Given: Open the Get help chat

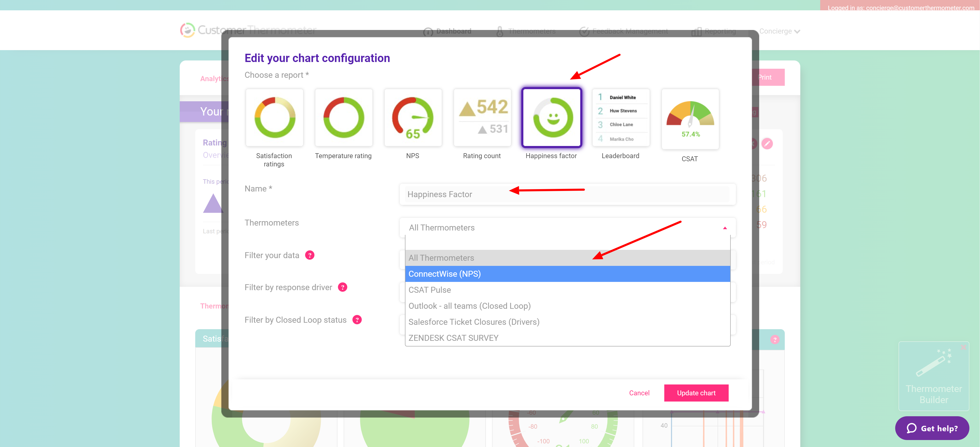Looking at the screenshot, I should click(932, 428).
